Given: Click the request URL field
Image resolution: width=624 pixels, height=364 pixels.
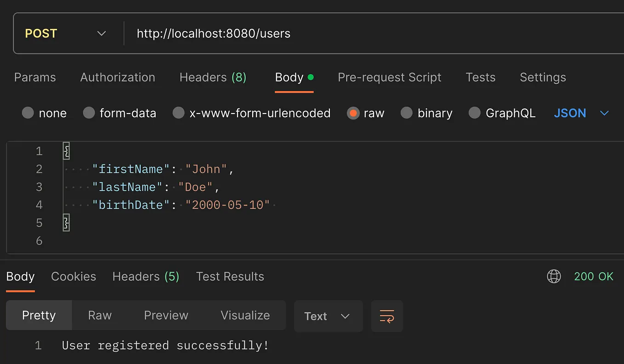Looking at the screenshot, I should 213,33.
